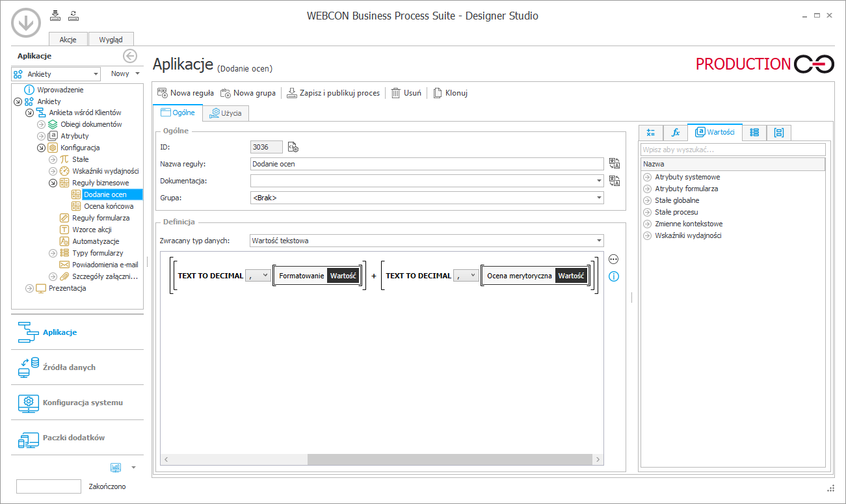The width and height of the screenshot is (846, 504).
Task: Click the Ocena merytoryczna Wartość token
Action: click(x=536, y=276)
